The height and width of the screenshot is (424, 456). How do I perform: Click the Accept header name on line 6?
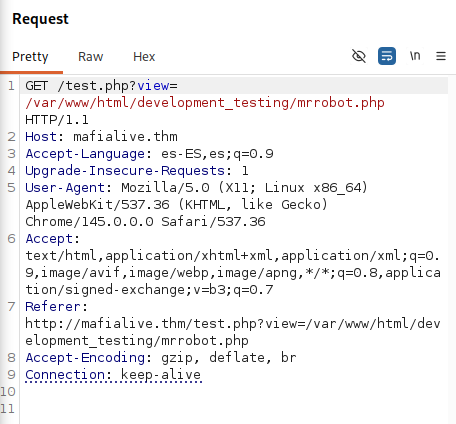[x=49, y=239]
